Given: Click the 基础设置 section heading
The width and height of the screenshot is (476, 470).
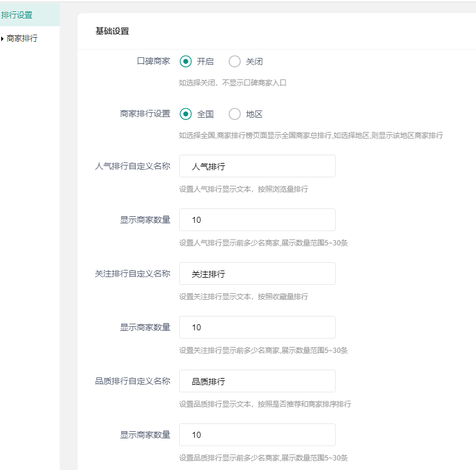Looking at the screenshot, I should [112, 31].
